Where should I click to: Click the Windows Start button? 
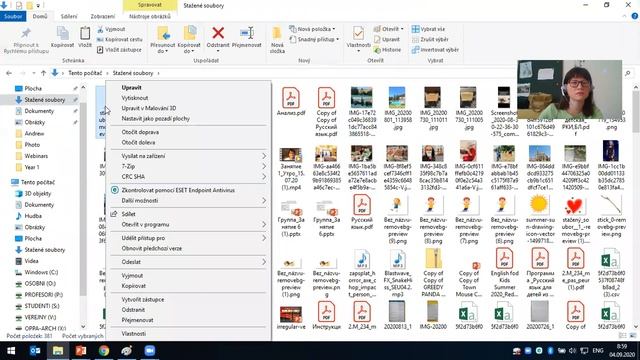tap(11, 351)
